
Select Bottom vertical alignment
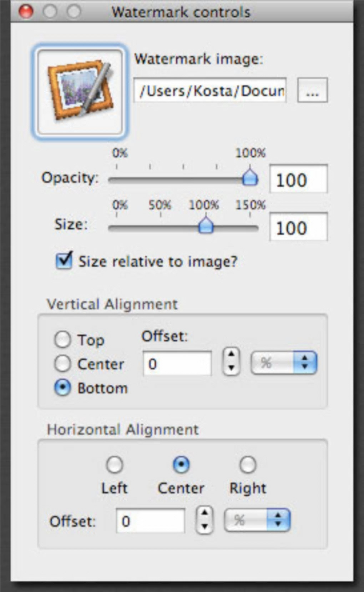[62, 388]
